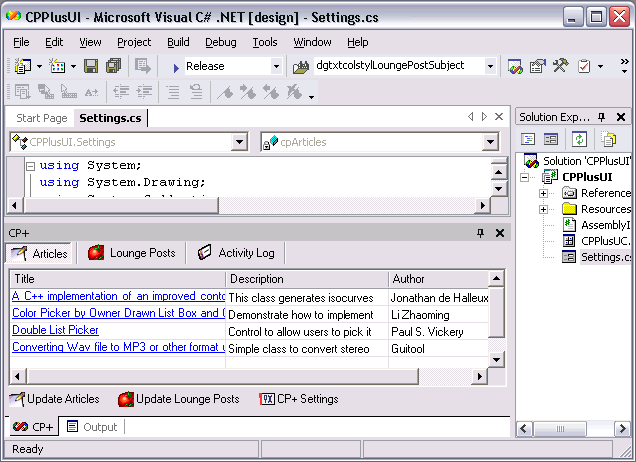Click the New Project toolbar icon
Image resolution: width=636 pixels, height=462 pixels.
[x=22, y=66]
